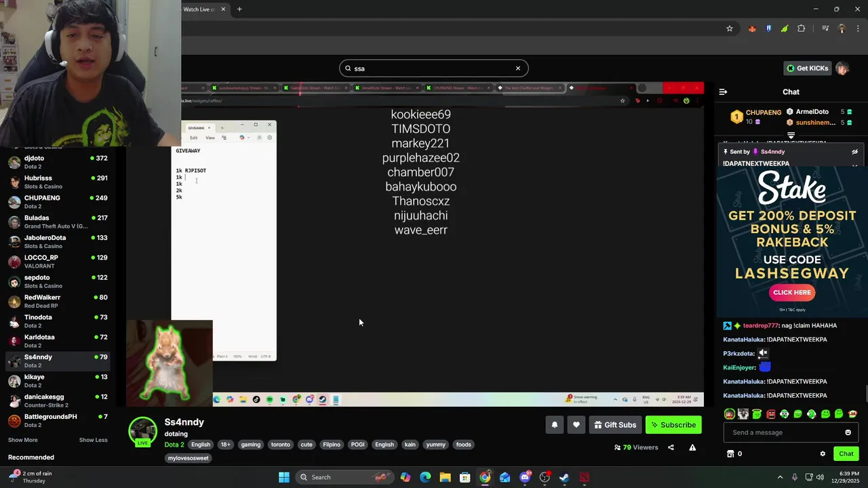Open djdoto channel in sidebar

tap(58, 162)
